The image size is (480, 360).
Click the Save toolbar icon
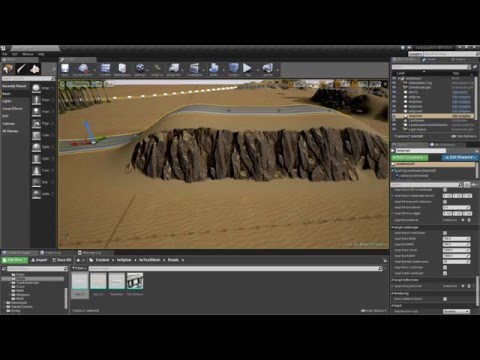point(65,70)
